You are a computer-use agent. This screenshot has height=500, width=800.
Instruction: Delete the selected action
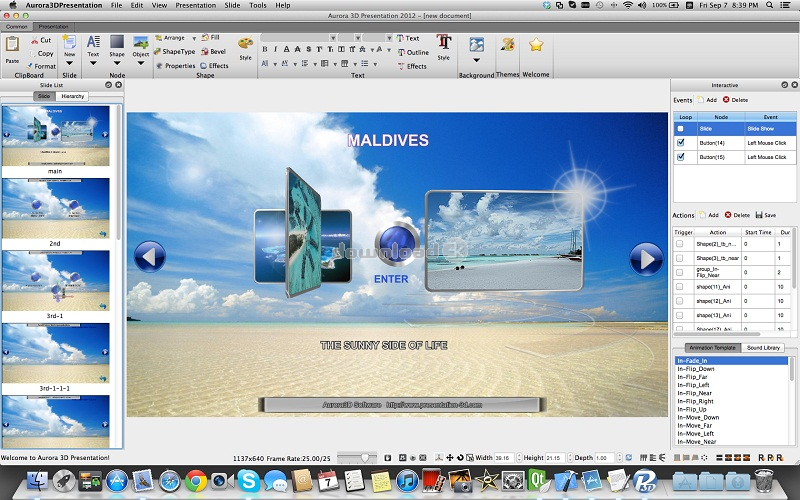click(x=737, y=215)
